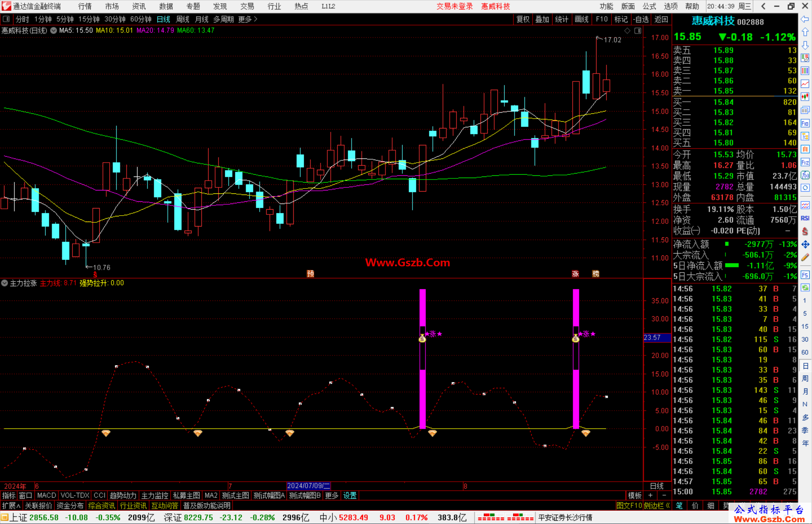812x524 pixels.
Task: Open the 复权 adjustment options
Action: pyautogui.click(x=523, y=19)
